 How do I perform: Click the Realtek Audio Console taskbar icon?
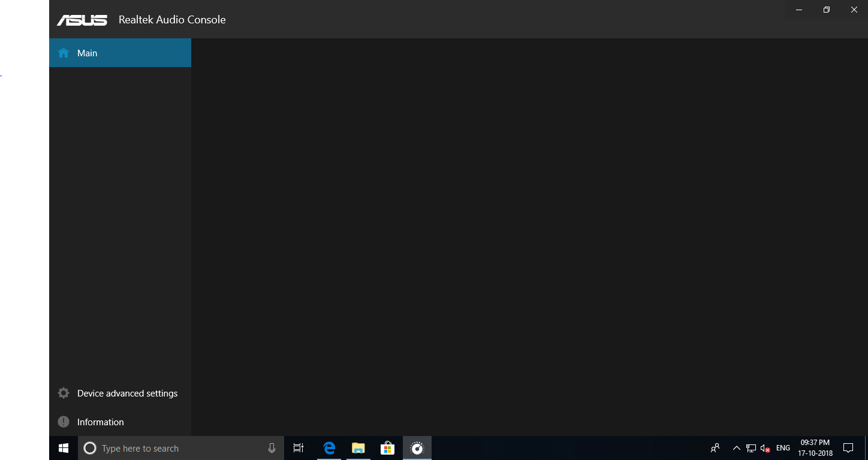click(x=417, y=448)
